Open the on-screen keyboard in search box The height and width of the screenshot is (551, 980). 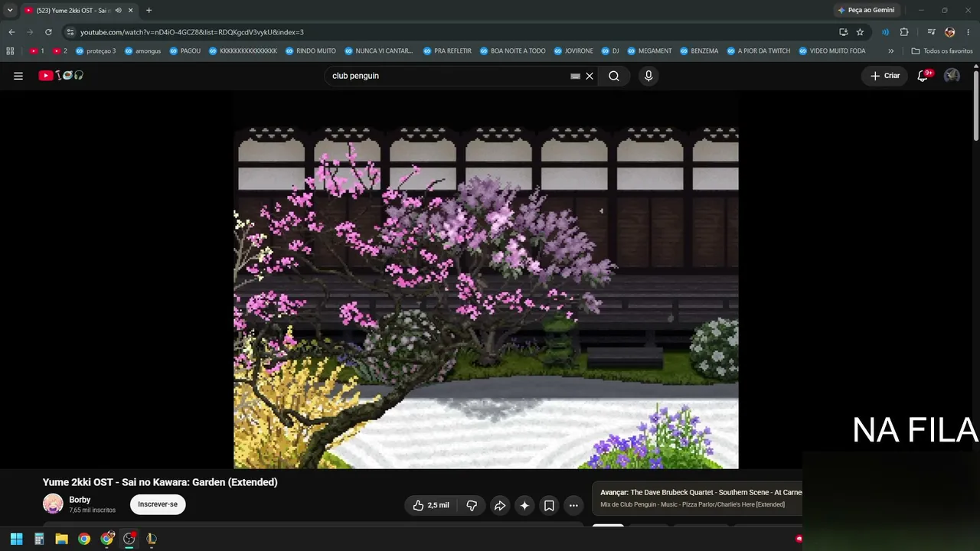click(575, 76)
